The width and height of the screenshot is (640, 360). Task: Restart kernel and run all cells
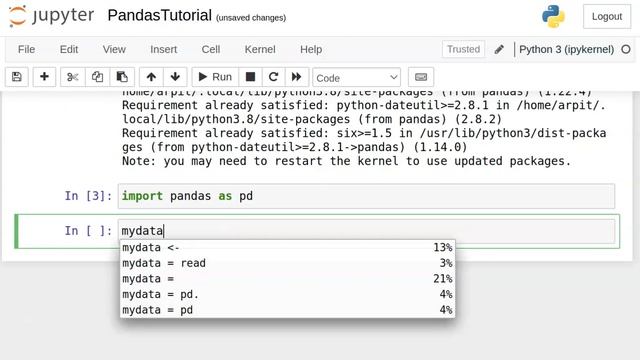[296, 77]
